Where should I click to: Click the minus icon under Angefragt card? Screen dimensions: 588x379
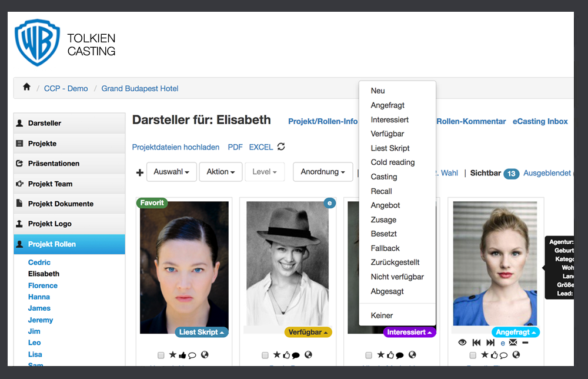click(x=525, y=343)
